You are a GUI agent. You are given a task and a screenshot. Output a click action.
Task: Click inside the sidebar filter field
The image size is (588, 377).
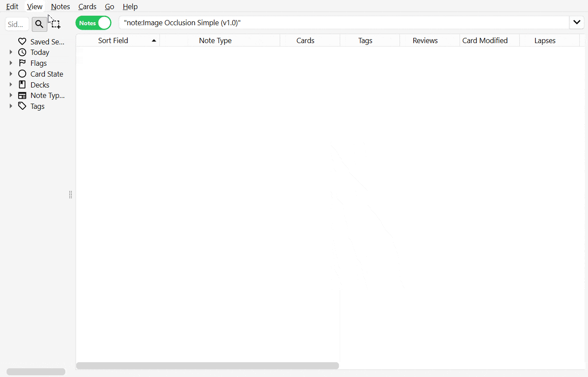tap(17, 24)
